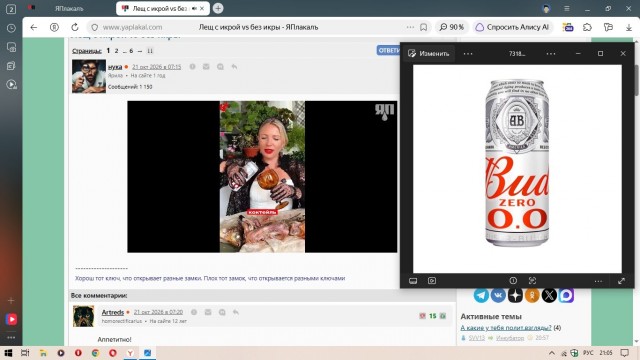Click Изменить in the Photos window
This screenshot has height=360, width=640.
click(x=429, y=53)
